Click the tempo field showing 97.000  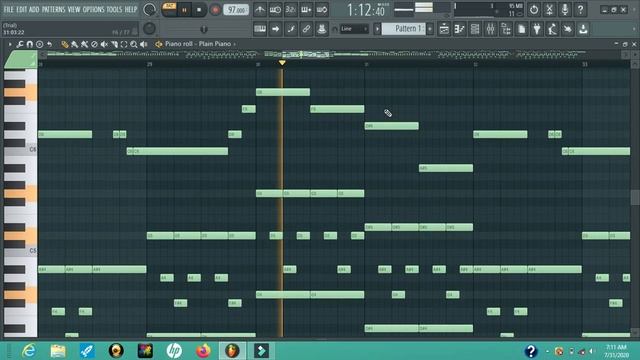236,10
